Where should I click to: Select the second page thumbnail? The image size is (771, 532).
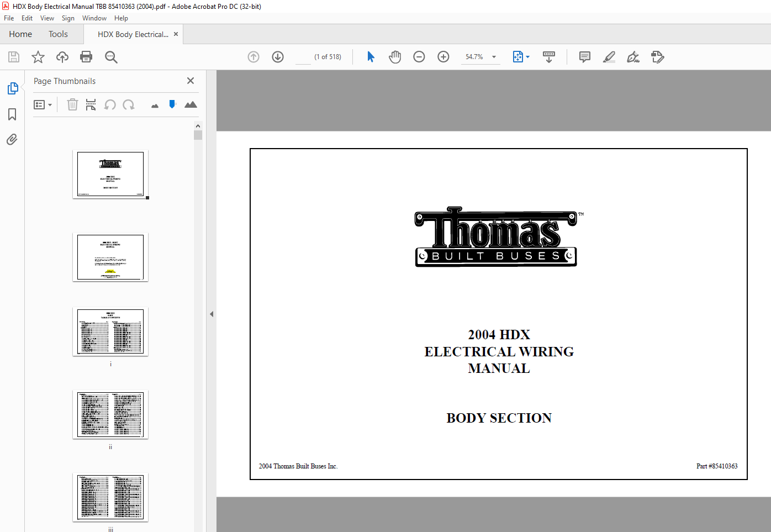pyautogui.click(x=110, y=257)
